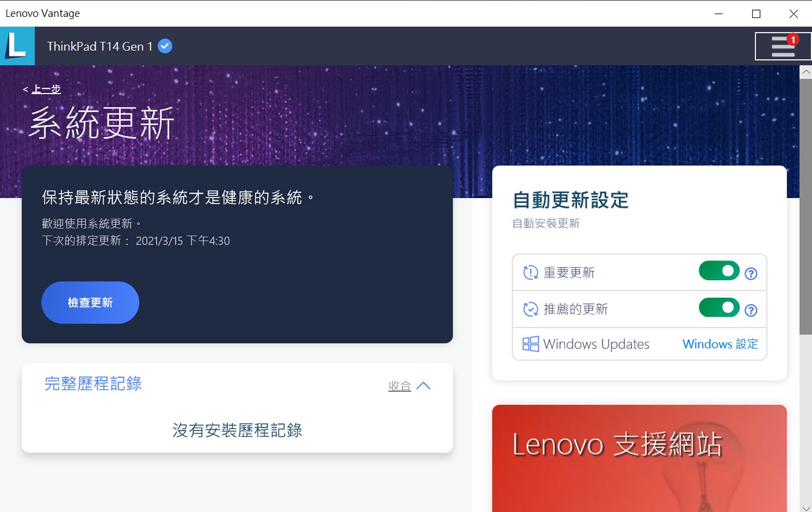The height and width of the screenshot is (512, 812).
Task: Click the 自動安裝更新 subtitle
Action: point(546,223)
